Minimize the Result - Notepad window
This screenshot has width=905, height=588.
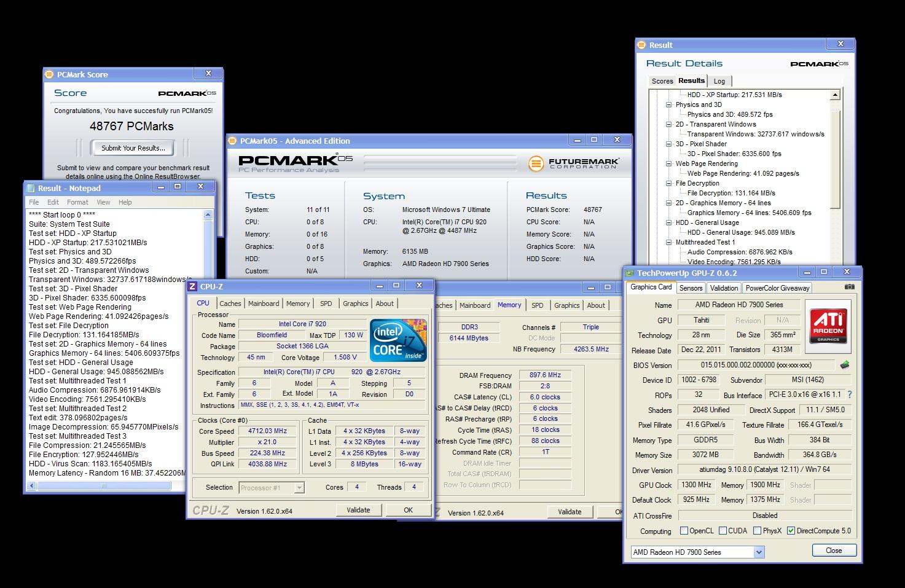(160, 186)
